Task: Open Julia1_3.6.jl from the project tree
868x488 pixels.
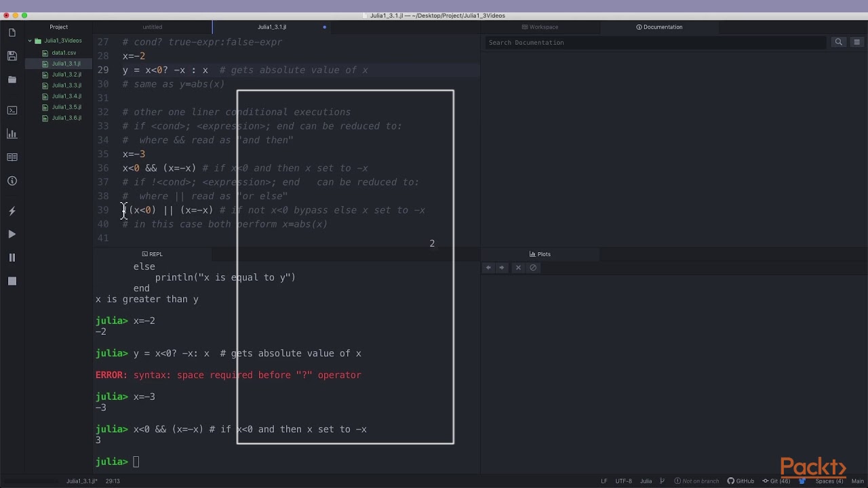Action: coord(66,118)
